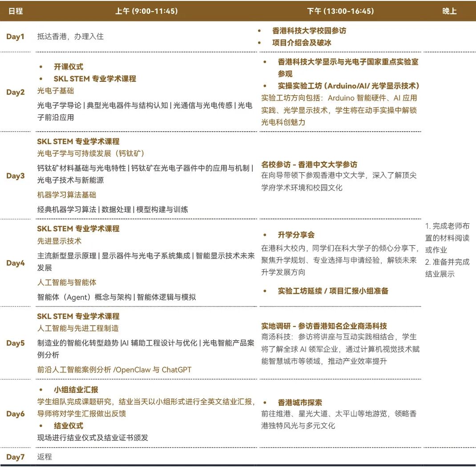Select the 返程 cell in Day7
Viewport: 476px width, 472px height.
pos(45,456)
